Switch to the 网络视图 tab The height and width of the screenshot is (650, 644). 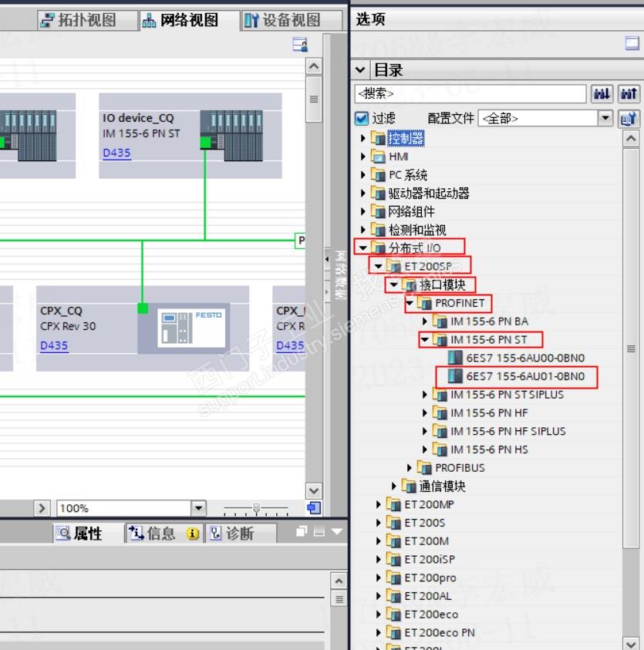[189, 20]
